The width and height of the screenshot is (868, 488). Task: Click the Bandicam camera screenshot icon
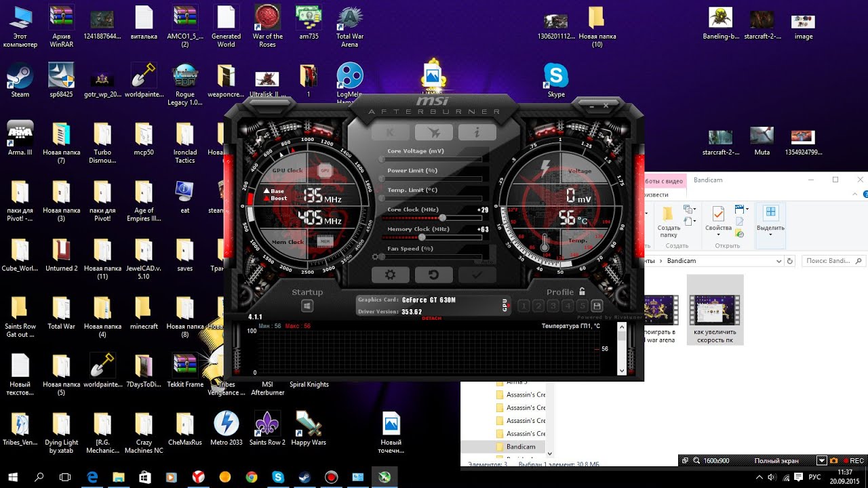tap(833, 461)
